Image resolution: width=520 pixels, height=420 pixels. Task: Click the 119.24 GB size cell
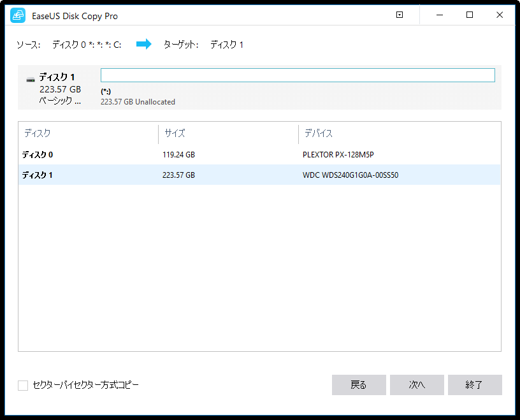(x=178, y=155)
